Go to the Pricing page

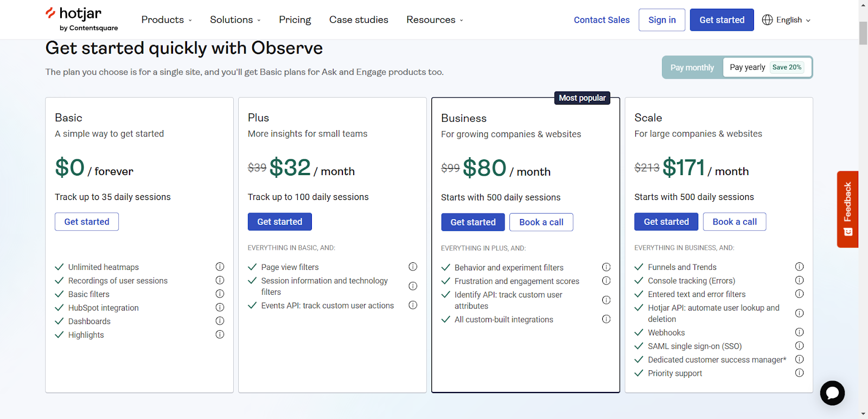[x=295, y=20]
